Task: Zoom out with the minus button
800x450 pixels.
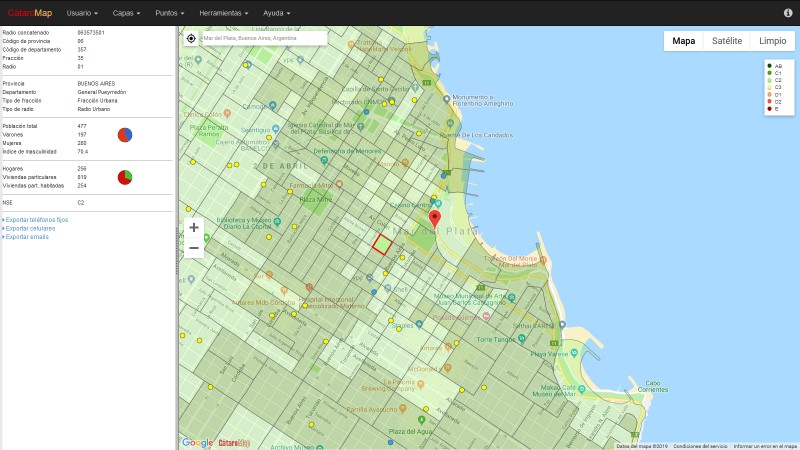Action: click(x=194, y=248)
